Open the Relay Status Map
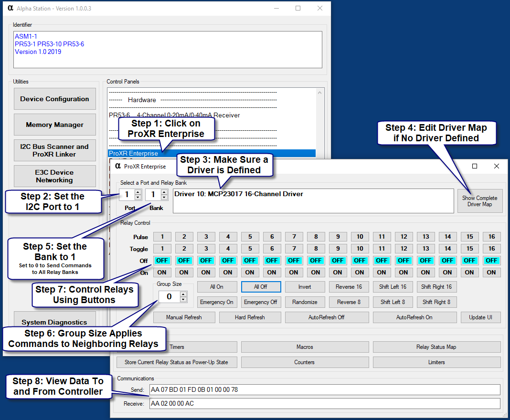The image size is (510, 420). point(436,347)
